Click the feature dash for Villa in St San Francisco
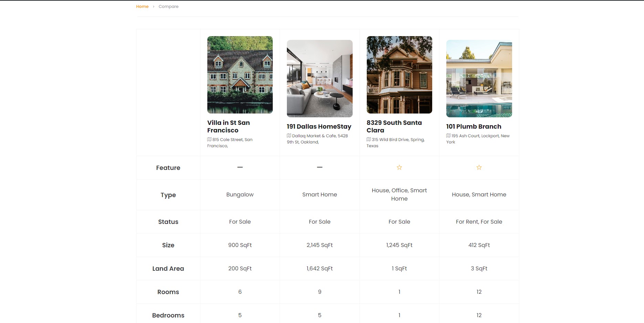Screen dimensions: 644x323 coord(240,167)
